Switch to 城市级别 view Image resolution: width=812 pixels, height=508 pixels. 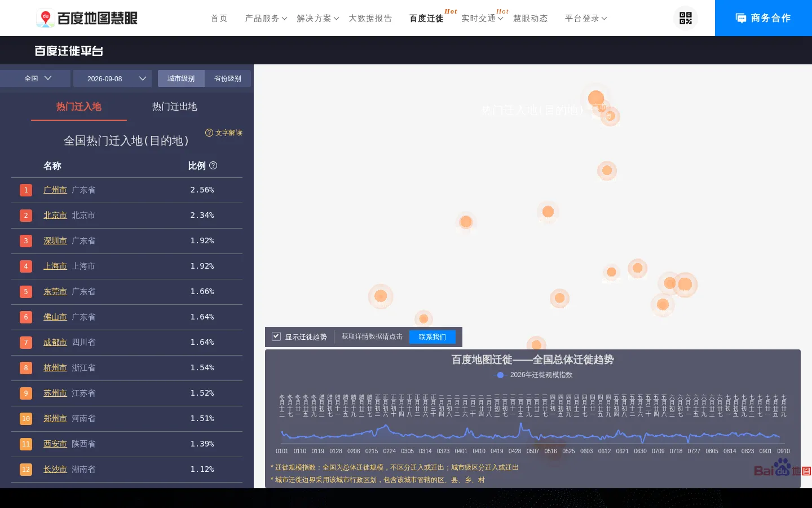click(x=181, y=78)
